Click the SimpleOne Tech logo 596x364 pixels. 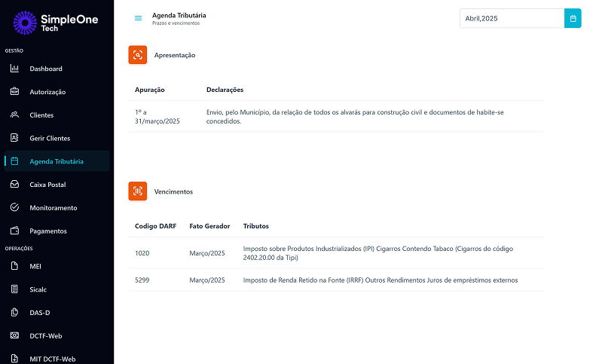(x=56, y=23)
